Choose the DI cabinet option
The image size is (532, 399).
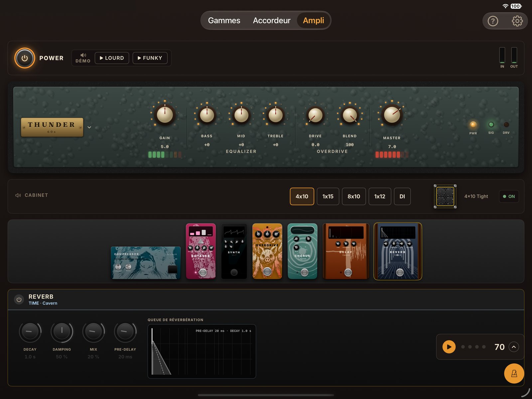tap(402, 197)
